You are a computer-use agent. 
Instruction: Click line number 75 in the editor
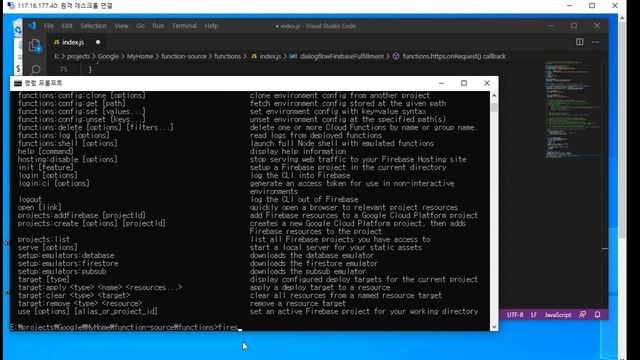[x=64, y=69]
